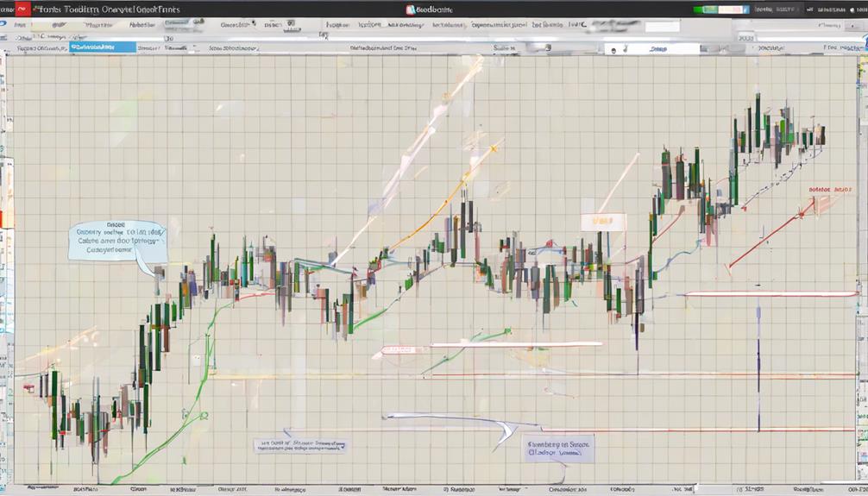The width and height of the screenshot is (868, 496).
Task: Select the blue highlighted tab in the tab row
Action: pyautogui.click(x=103, y=47)
